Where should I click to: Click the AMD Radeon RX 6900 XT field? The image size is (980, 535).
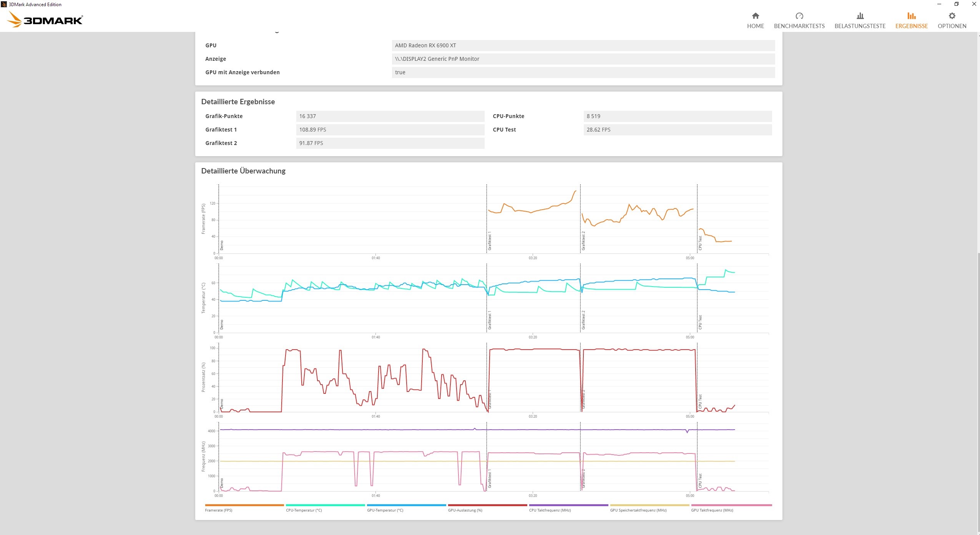pos(583,45)
